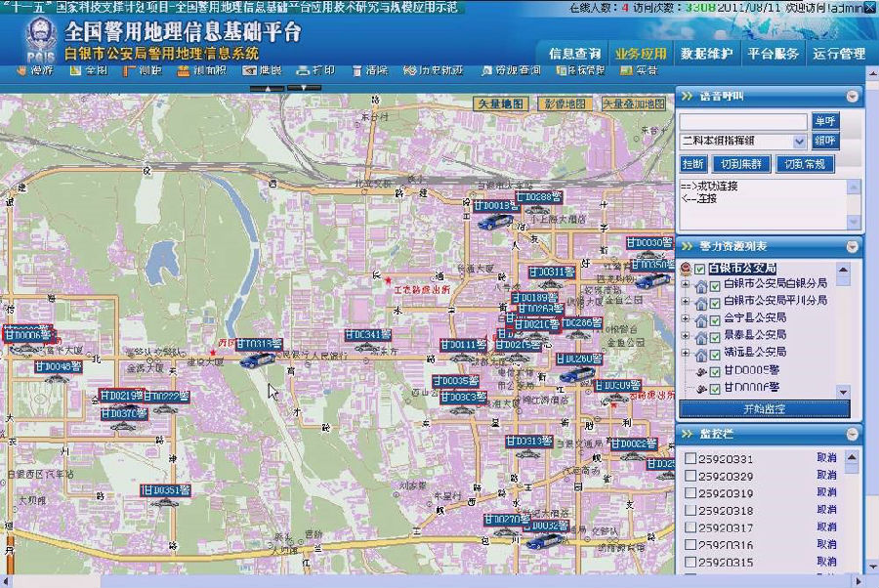
Task: Activate the 测距 distance measuring tool
Action: pos(143,70)
